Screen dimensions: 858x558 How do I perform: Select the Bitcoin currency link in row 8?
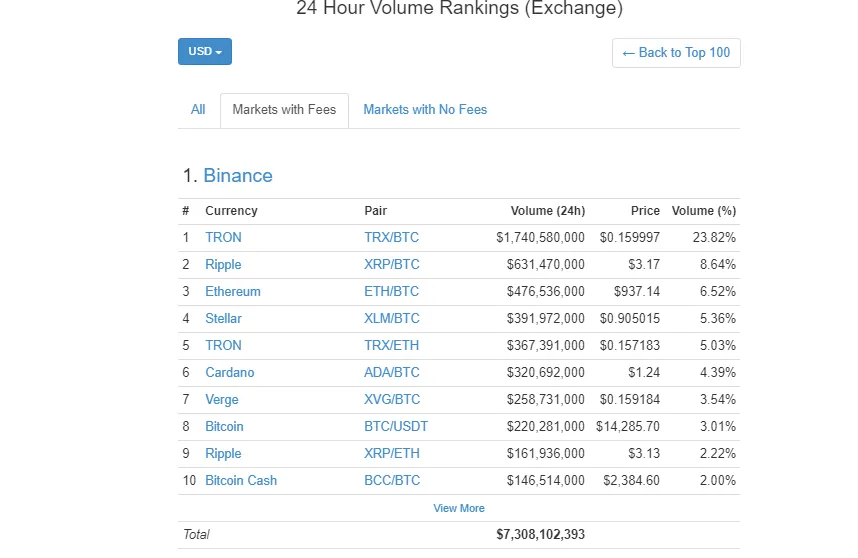tap(224, 427)
